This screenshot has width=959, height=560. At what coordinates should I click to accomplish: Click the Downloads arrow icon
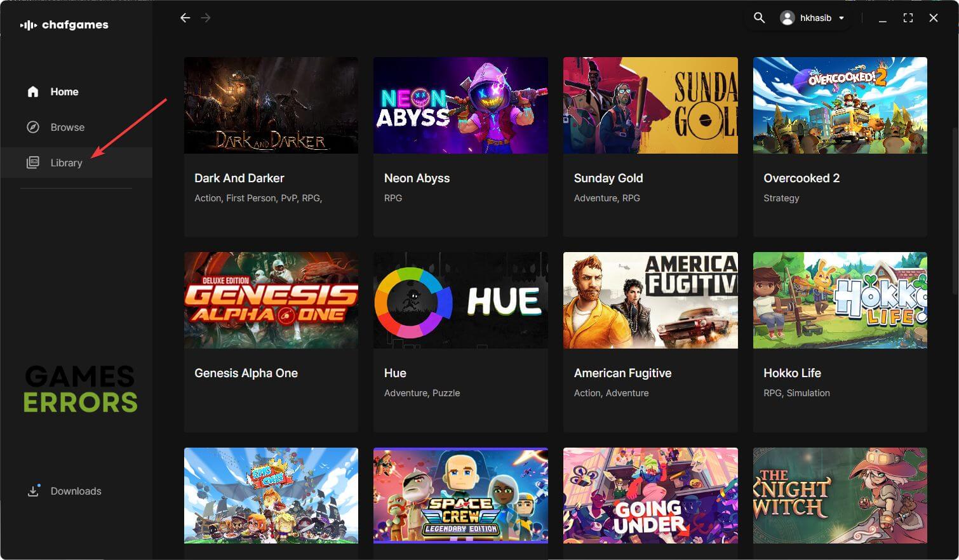(x=33, y=491)
